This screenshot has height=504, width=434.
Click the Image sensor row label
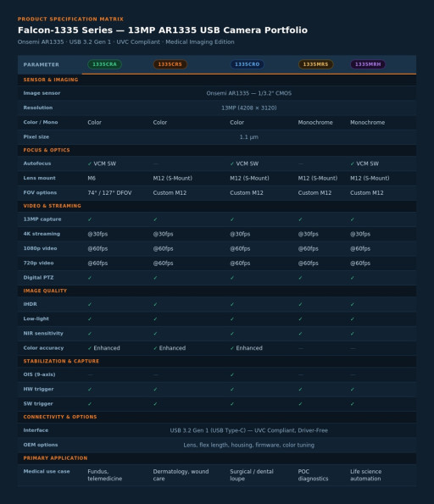tap(42, 93)
